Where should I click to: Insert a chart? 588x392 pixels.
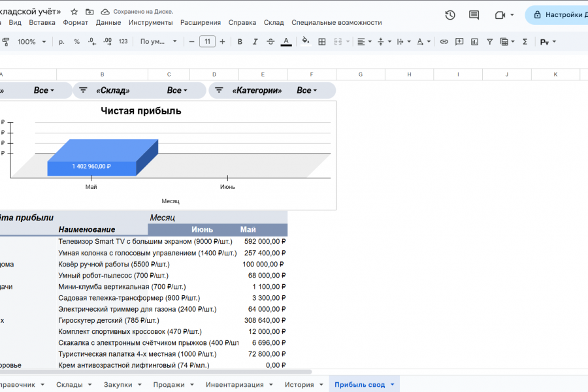click(x=474, y=42)
